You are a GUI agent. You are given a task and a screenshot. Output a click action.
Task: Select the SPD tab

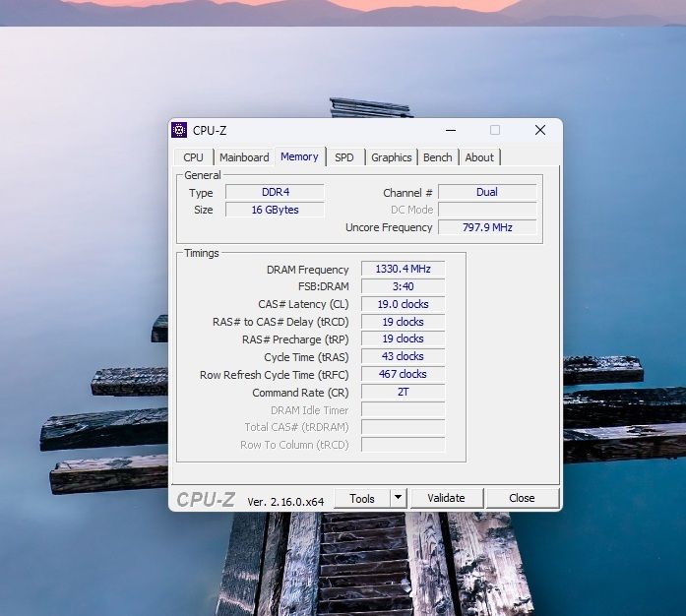pyautogui.click(x=343, y=157)
